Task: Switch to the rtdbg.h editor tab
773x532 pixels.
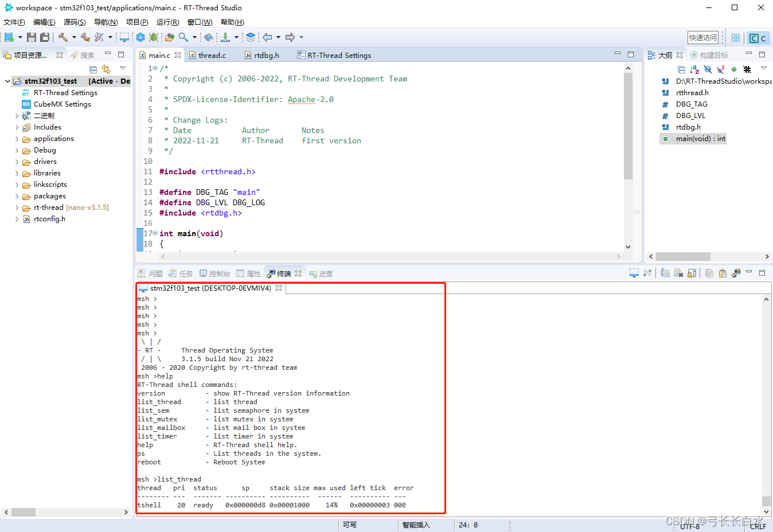Action: [x=266, y=55]
